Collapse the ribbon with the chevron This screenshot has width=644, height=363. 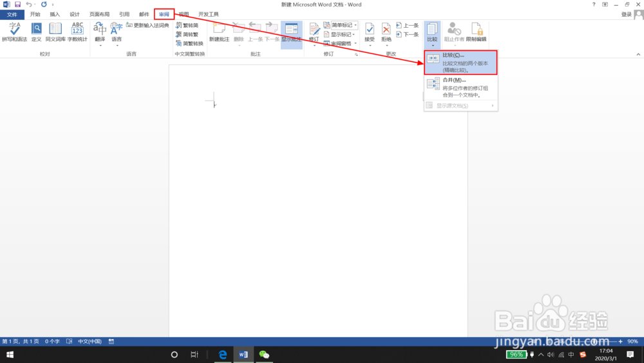638,54
